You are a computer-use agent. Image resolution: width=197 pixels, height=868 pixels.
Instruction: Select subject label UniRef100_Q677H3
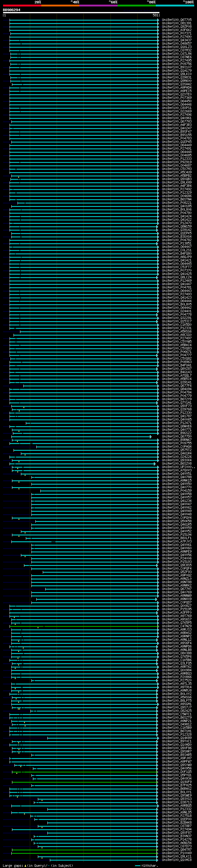[176, 121]
